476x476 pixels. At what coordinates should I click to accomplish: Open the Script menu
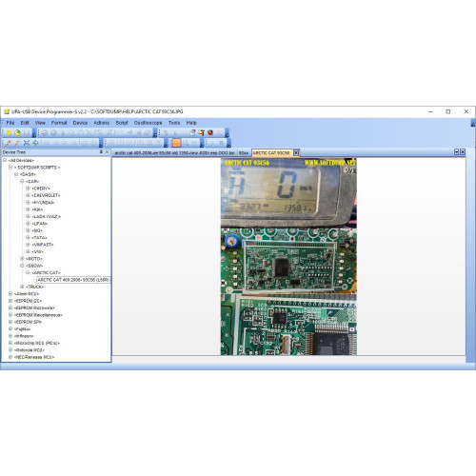[x=122, y=123]
